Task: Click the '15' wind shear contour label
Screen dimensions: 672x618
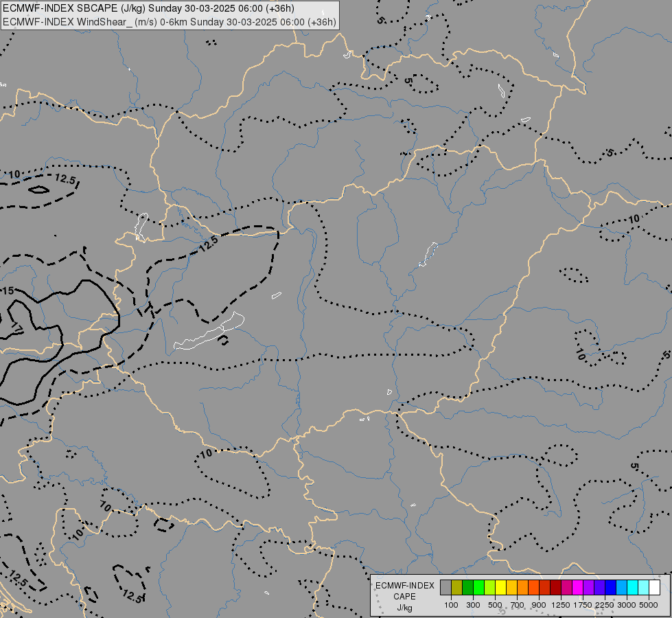Action: (x=8, y=291)
